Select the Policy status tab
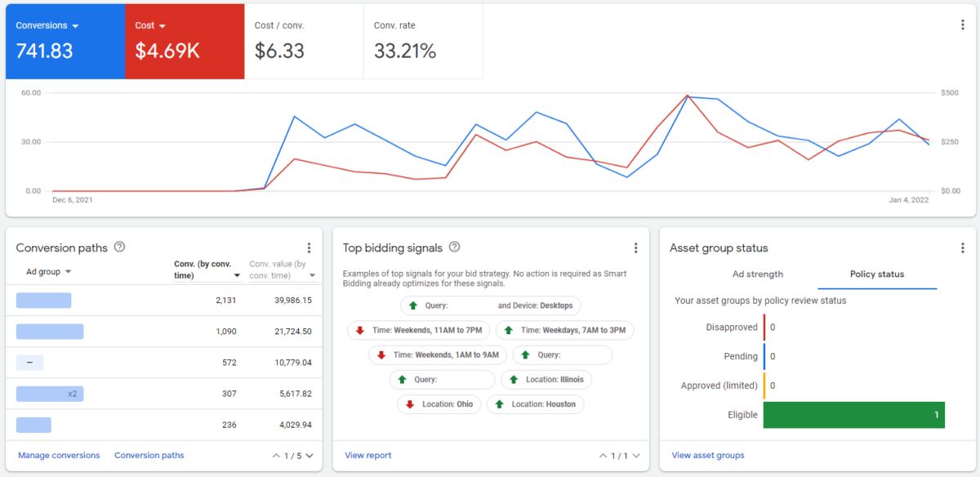 point(877,274)
